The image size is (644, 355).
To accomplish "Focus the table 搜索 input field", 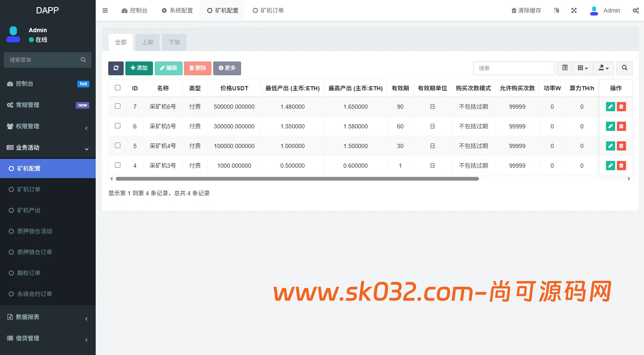I will [x=514, y=68].
